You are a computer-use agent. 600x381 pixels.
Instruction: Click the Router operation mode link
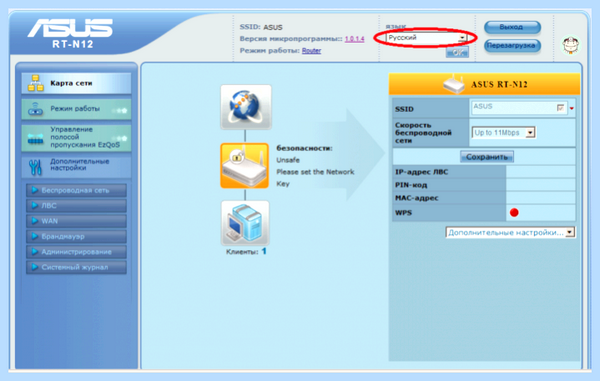311,50
